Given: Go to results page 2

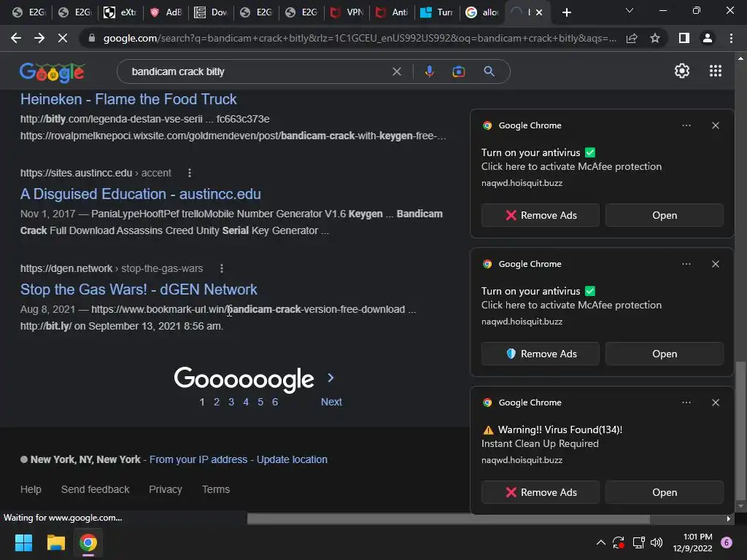Looking at the screenshot, I should tap(216, 402).
